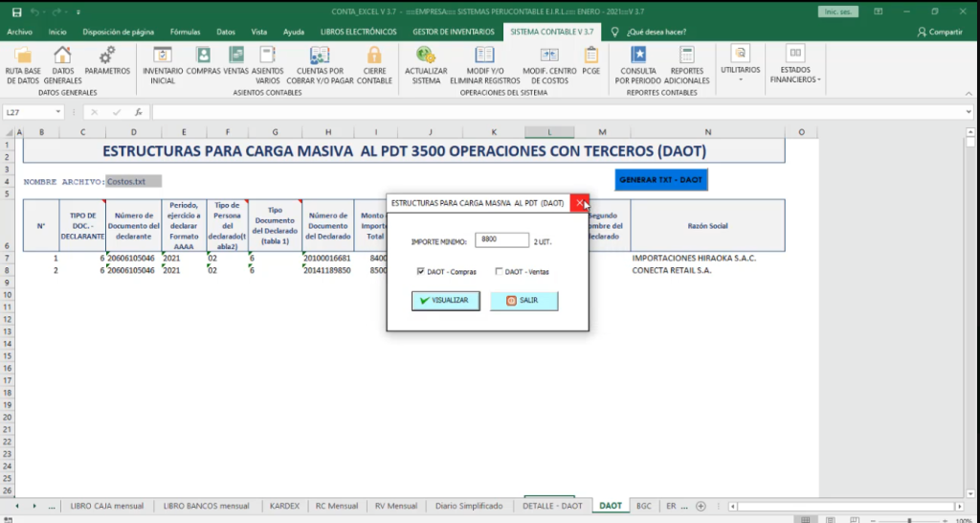Click the zoom out minus button
This screenshot has height=523, width=980.
pos(874,520)
